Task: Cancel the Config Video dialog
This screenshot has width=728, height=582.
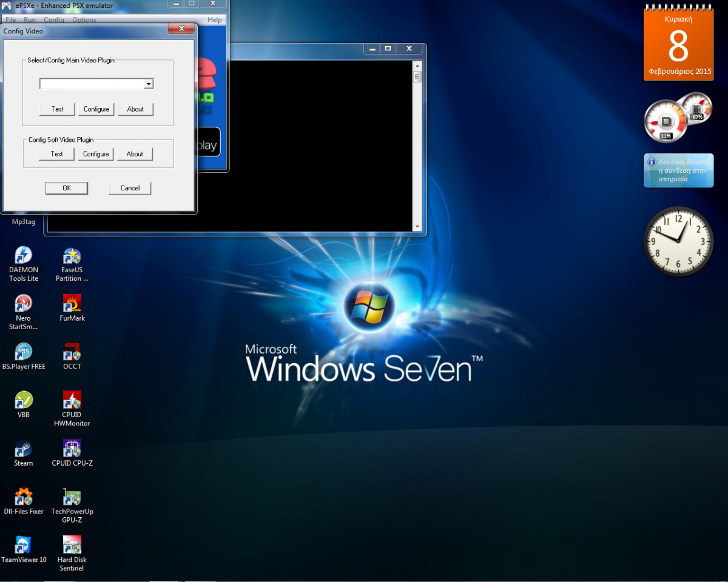Action: tap(130, 188)
